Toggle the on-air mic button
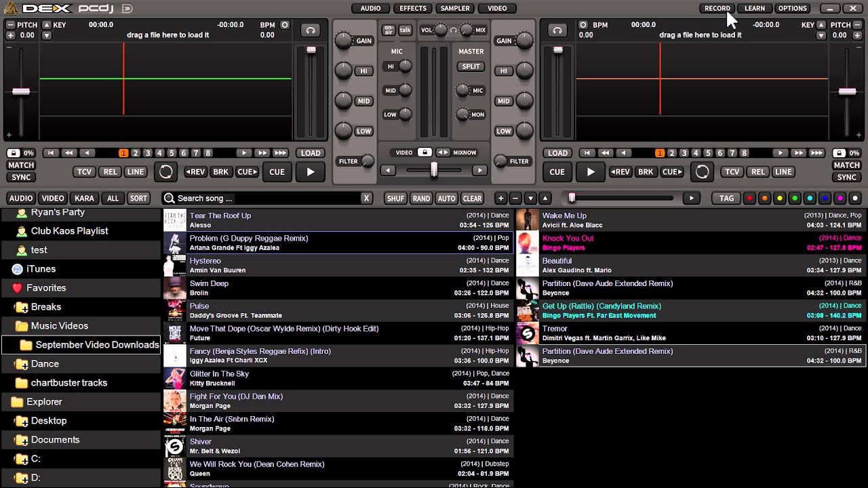Screen dimensions: 868x488 point(389,30)
